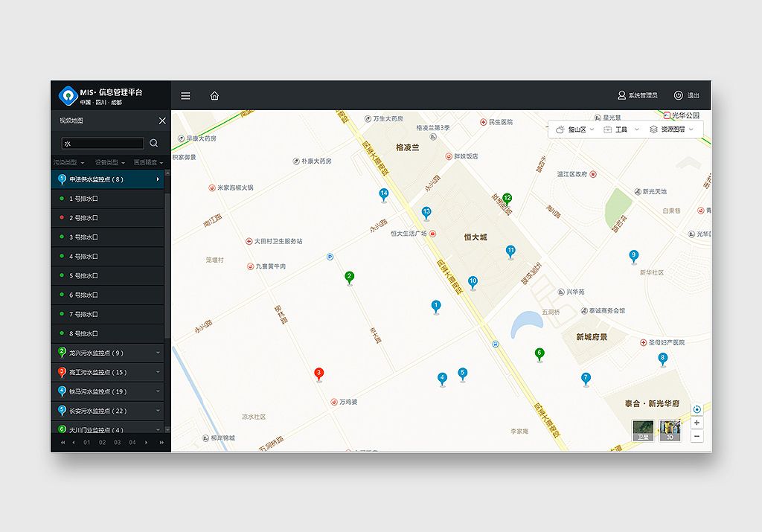Click blue map marker 1

click(x=436, y=307)
